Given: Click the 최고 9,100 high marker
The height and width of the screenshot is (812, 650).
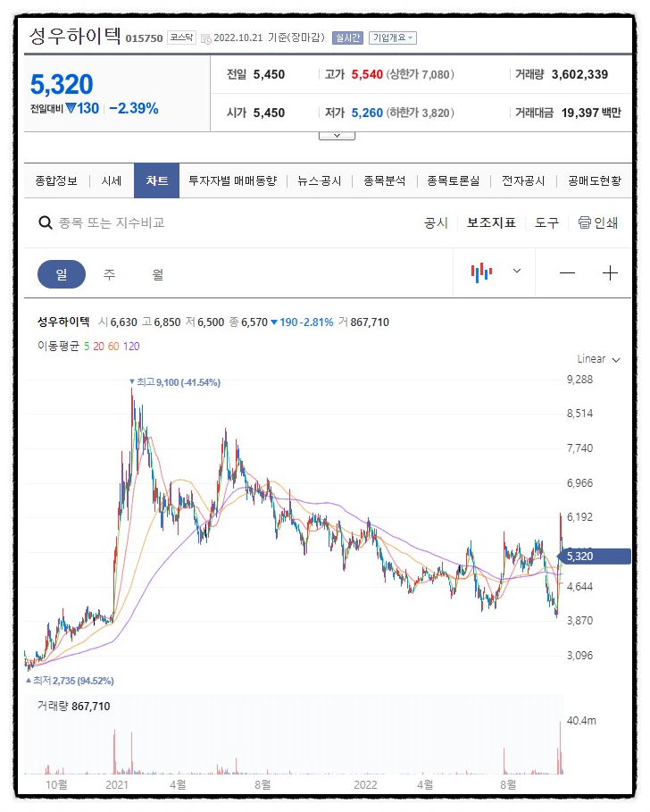Looking at the screenshot, I should (175, 382).
